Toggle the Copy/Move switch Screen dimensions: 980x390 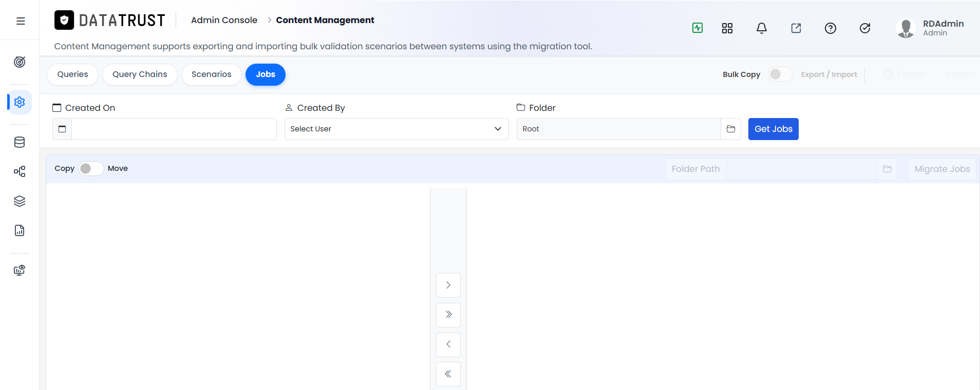coord(91,168)
